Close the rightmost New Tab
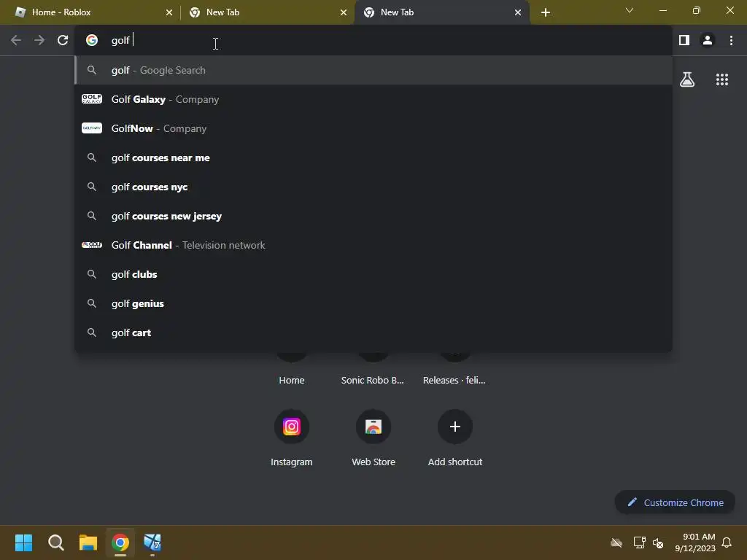 point(518,12)
